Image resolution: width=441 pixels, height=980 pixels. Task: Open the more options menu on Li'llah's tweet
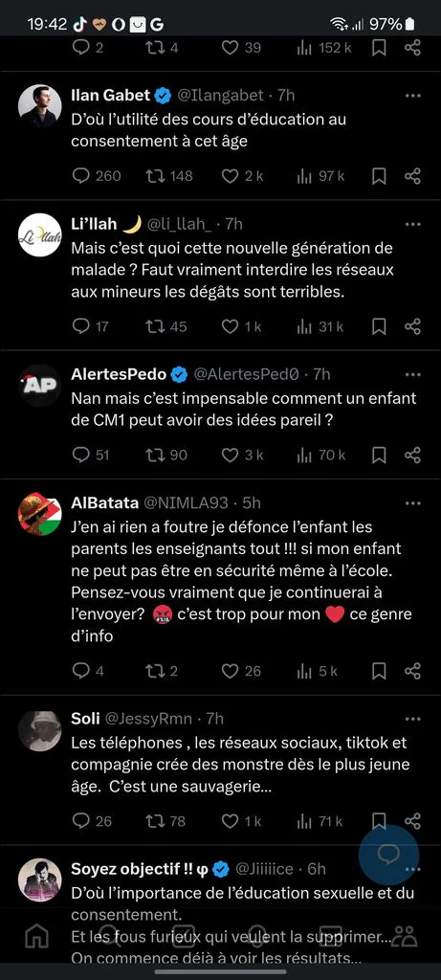[413, 224]
